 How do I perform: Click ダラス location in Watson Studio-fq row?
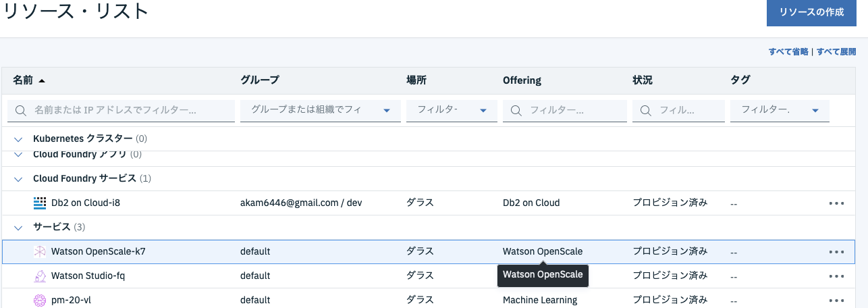pyautogui.click(x=420, y=276)
